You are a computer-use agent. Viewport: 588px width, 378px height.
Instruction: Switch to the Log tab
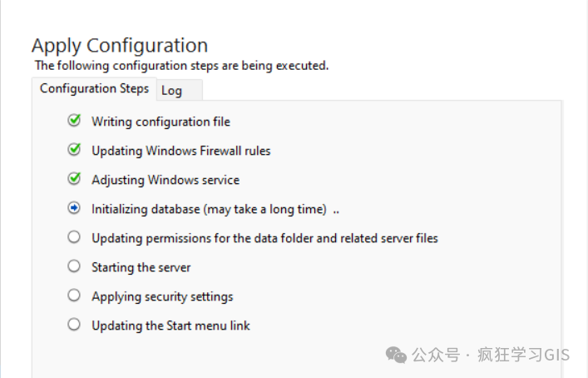click(172, 90)
